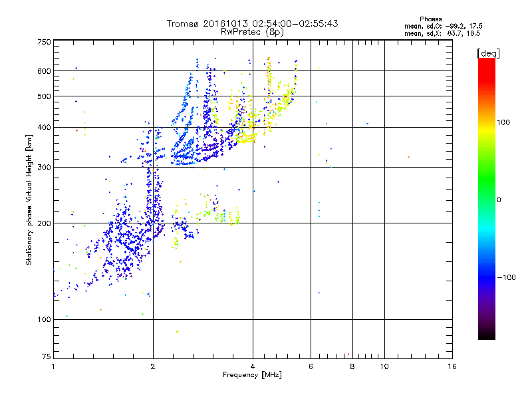532x399 pixels.
Task: Click x-axis tick label '16'
Action: [452, 366]
